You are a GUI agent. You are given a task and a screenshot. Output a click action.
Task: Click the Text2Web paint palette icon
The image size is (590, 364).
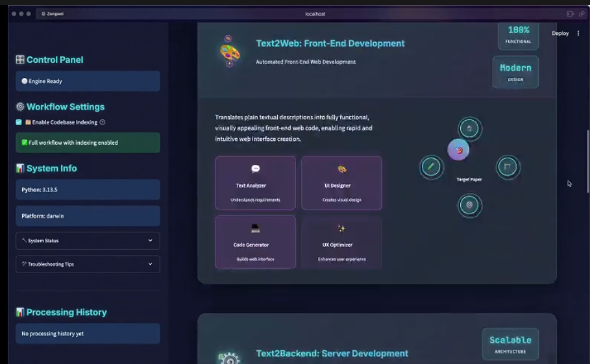click(230, 52)
